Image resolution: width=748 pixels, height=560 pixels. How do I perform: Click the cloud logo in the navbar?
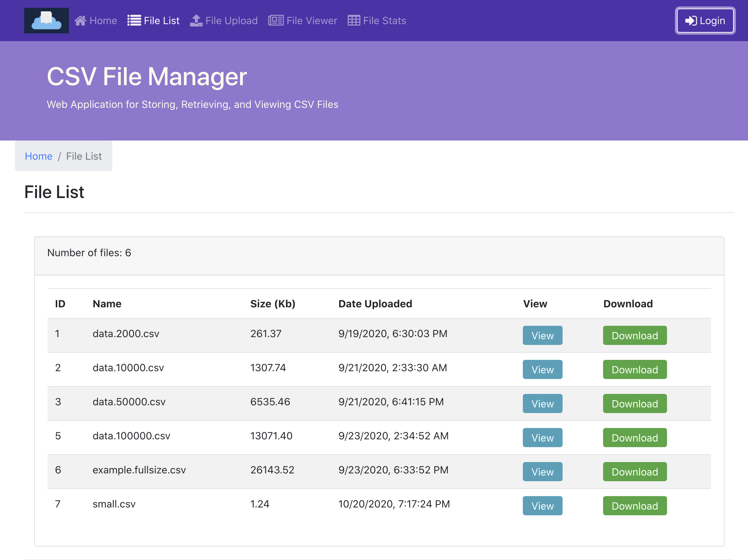pos(46,21)
